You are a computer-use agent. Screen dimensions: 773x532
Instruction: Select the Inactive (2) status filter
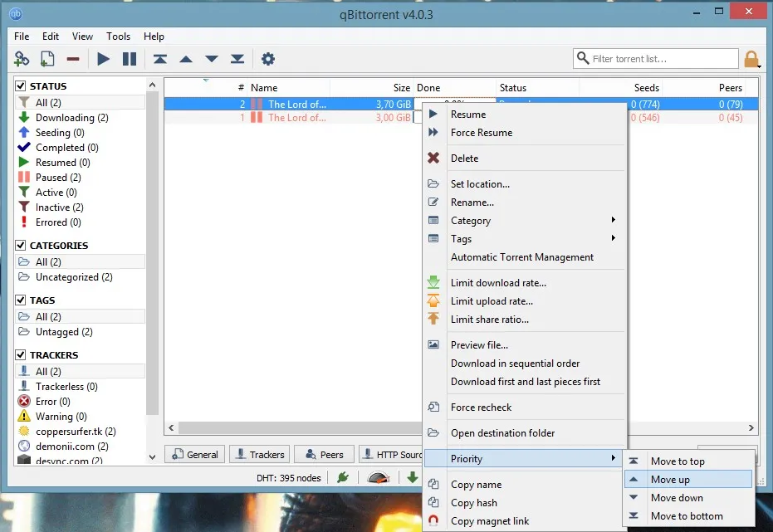59,207
